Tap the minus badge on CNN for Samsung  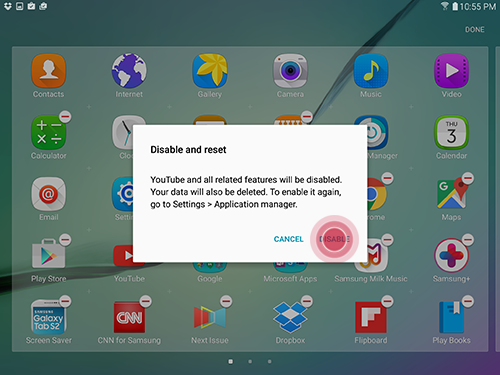pyautogui.click(x=146, y=301)
